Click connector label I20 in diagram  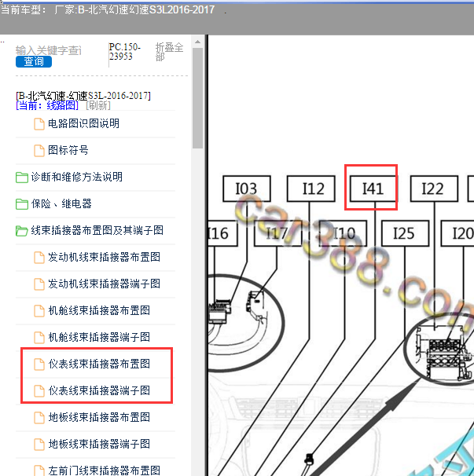point(457,233)
